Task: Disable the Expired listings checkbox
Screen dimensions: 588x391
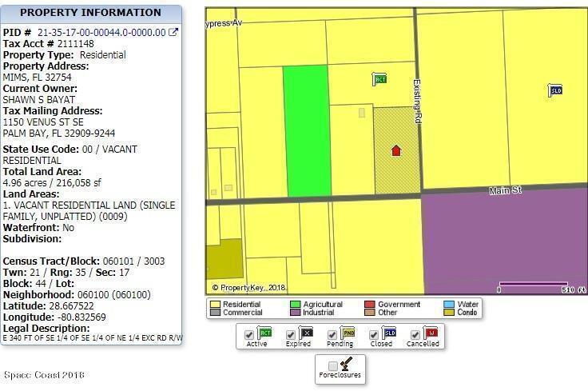Action: 291,334
